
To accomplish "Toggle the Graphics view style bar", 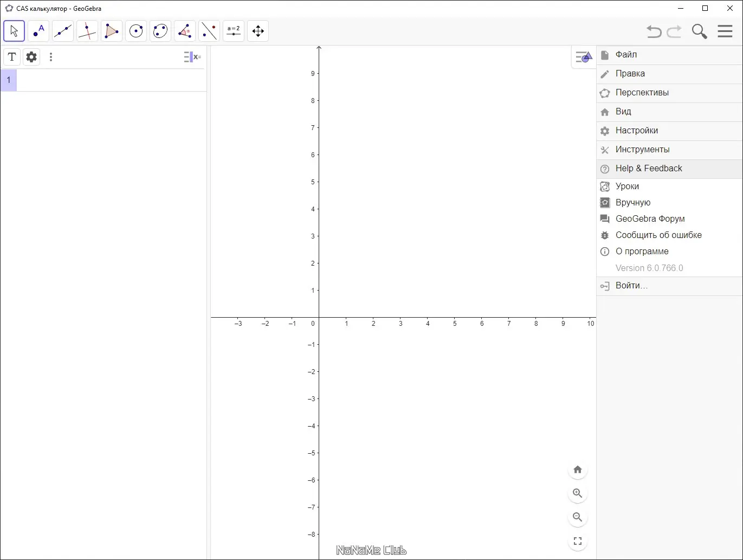I will (x=583, y=57).
